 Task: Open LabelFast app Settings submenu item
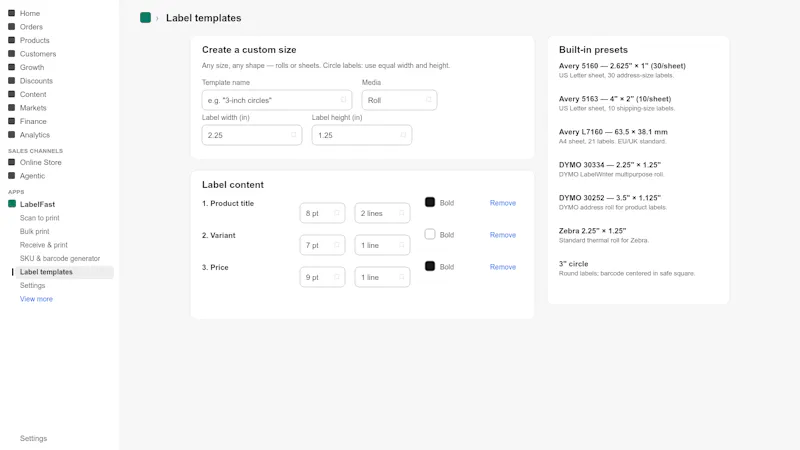pos(33,285)
